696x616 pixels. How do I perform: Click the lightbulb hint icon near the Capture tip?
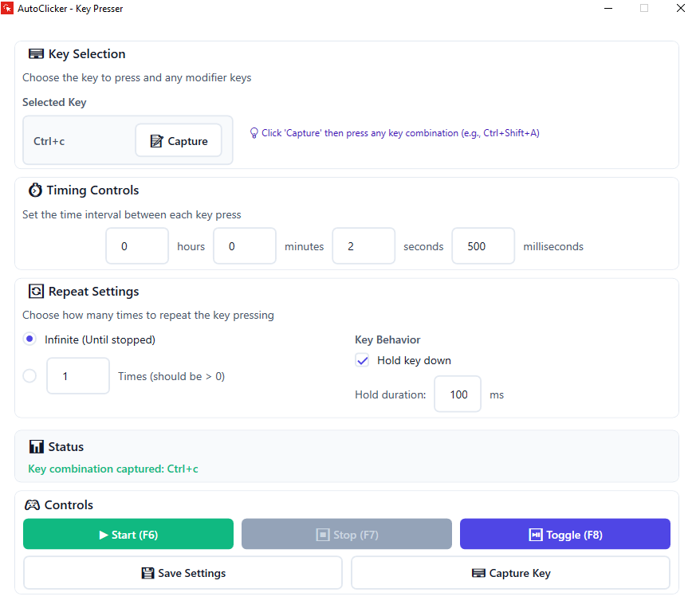coord(252,132)
